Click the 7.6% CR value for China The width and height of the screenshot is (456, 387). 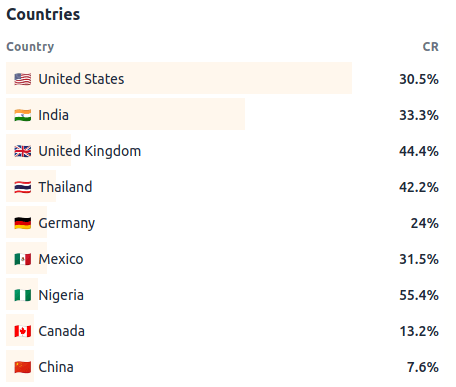pyautogui.click(x=423, y=367)
